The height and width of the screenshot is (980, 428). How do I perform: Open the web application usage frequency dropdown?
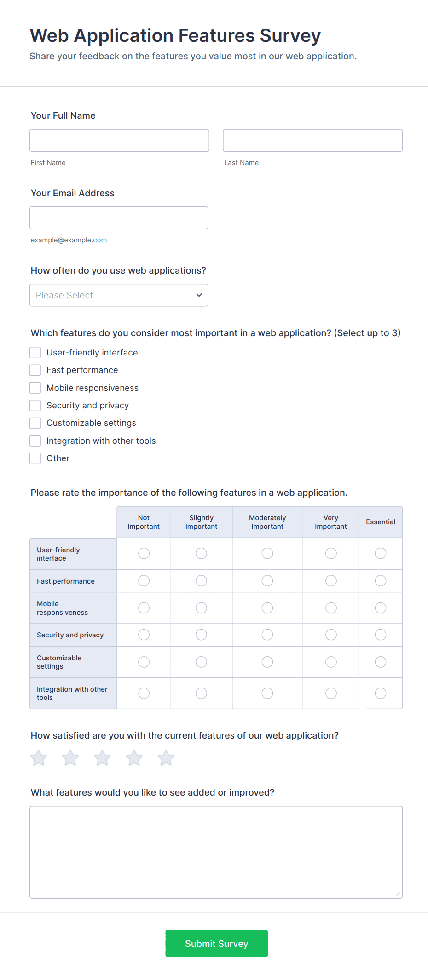(x=118, y=295)
